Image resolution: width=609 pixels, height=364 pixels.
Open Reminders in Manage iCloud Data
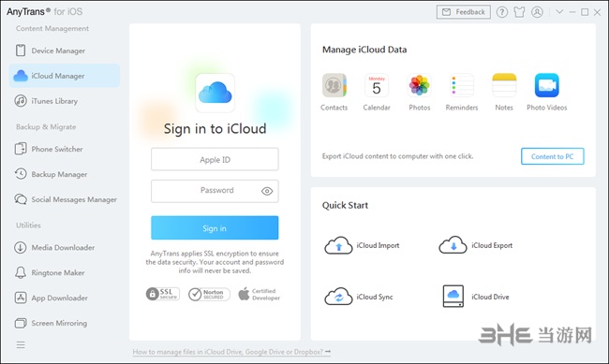(x=462, y=93)
